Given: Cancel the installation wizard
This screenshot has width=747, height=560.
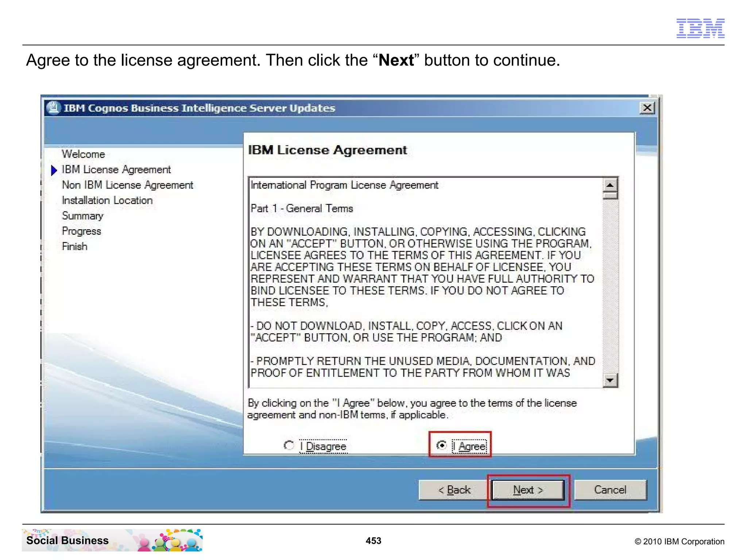Looking at the screenshot, I should (x=610, y=490).
